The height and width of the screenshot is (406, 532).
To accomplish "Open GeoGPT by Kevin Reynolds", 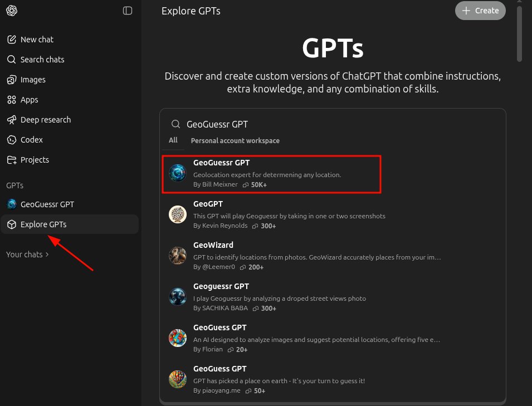I will click(333, 215).
